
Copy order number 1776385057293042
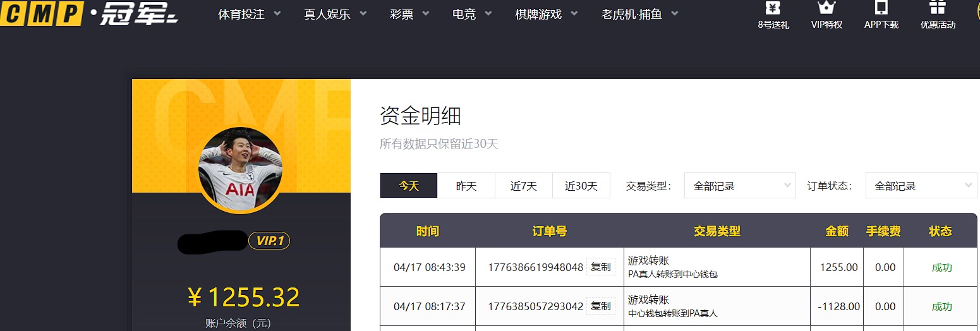[x=600, y=306]
